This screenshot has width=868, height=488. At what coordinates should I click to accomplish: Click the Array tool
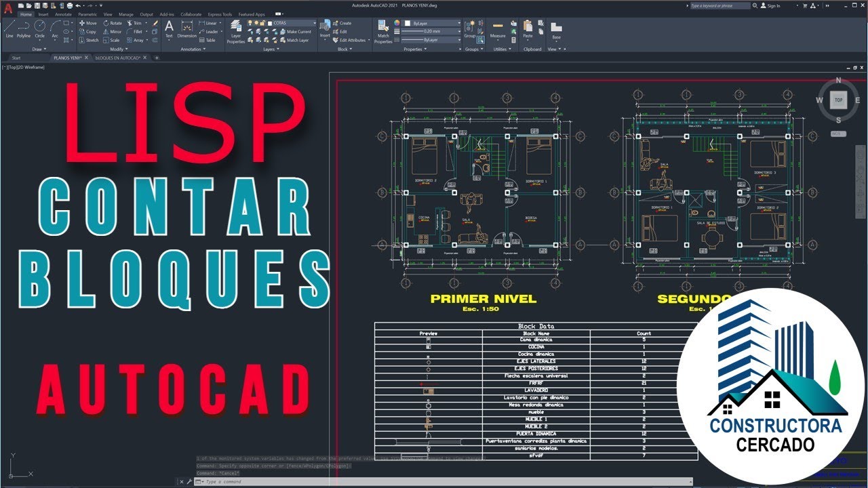tap(136, 40)
